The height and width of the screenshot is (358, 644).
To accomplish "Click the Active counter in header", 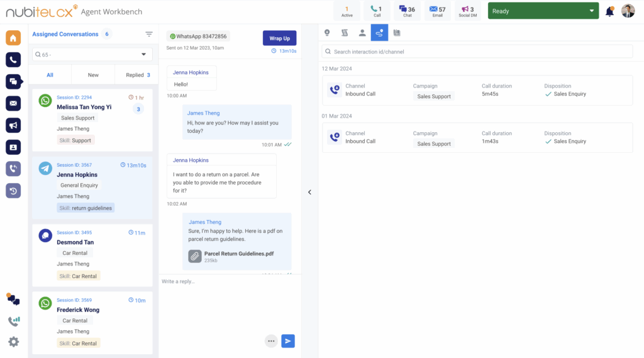I will pos(347,11).
